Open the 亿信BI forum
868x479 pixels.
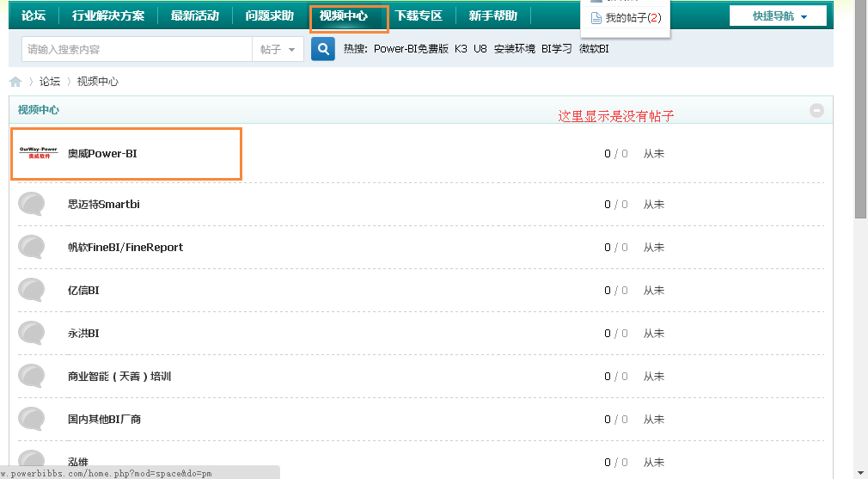(83, 290)
